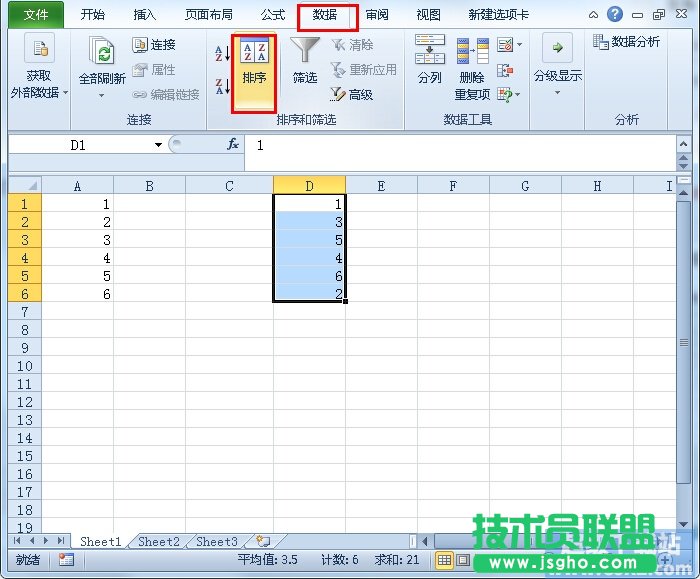Switch to Sheet3 worksheet
This screenshot has width=700, height=579.
point(217,542)
